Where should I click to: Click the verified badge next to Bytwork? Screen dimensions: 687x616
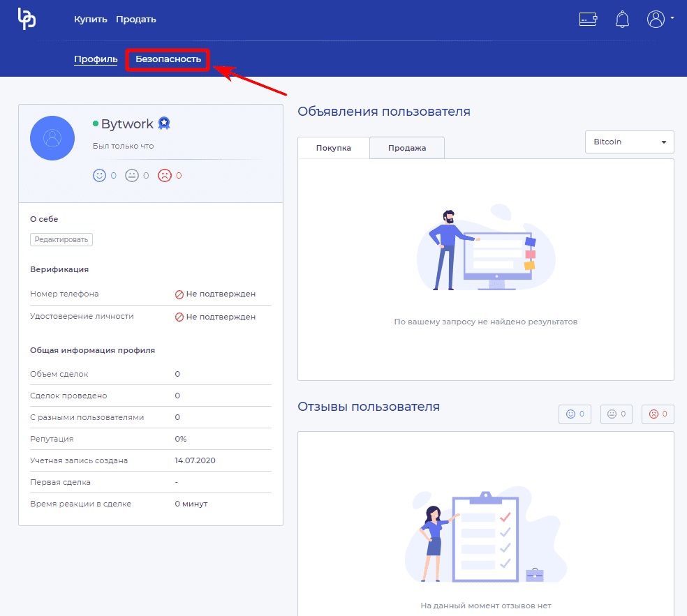(164, 123)
